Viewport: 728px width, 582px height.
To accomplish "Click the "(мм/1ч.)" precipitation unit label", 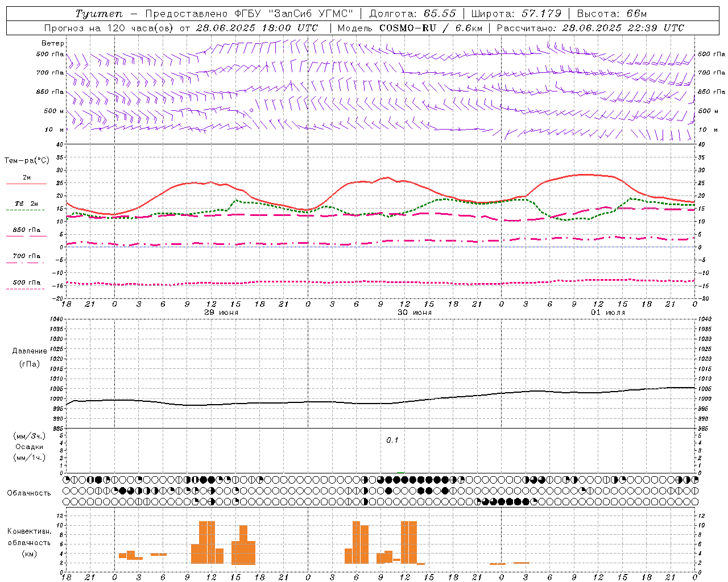I will [30, 458].
